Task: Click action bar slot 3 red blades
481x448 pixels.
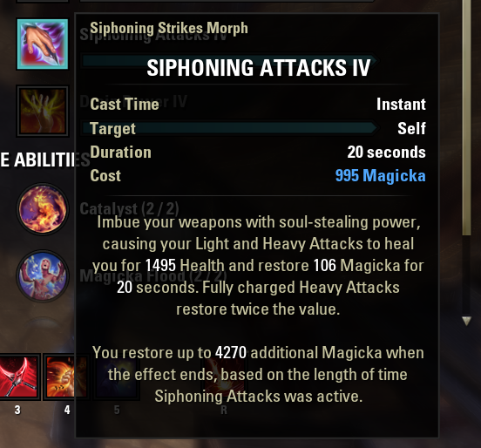Action: point(18,377)
